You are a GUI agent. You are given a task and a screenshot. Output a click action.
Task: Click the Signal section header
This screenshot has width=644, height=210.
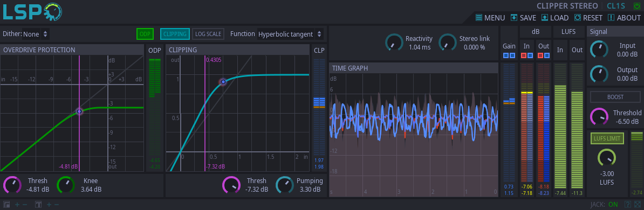[615, 32]
